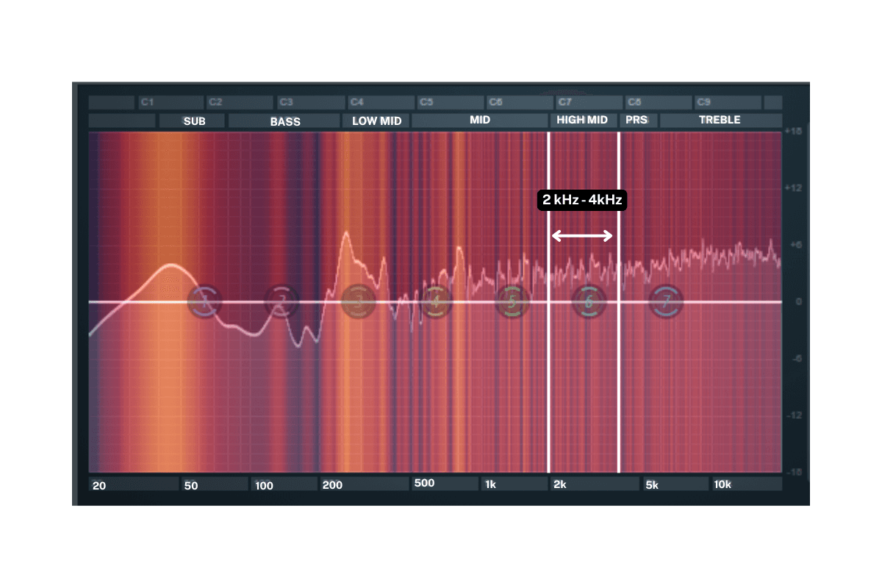
Task: Select the TREBLE range label
Action: [x=720, y=120]
